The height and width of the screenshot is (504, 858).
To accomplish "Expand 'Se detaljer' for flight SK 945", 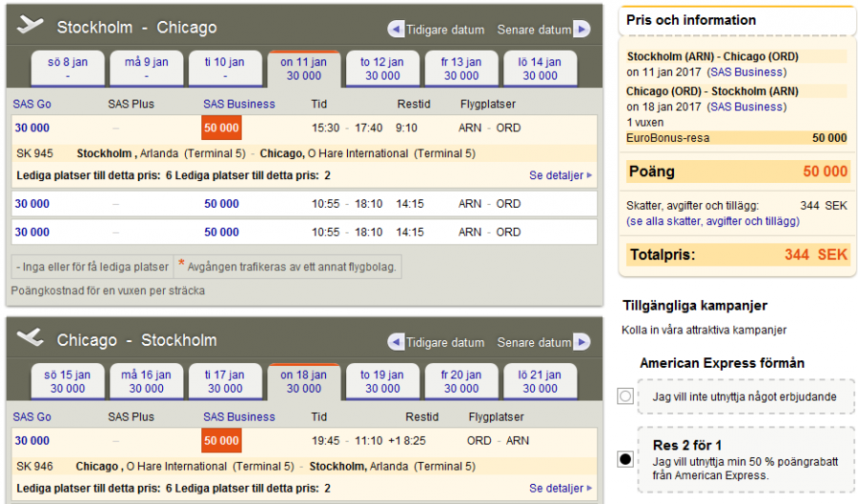I will (561, 175).
